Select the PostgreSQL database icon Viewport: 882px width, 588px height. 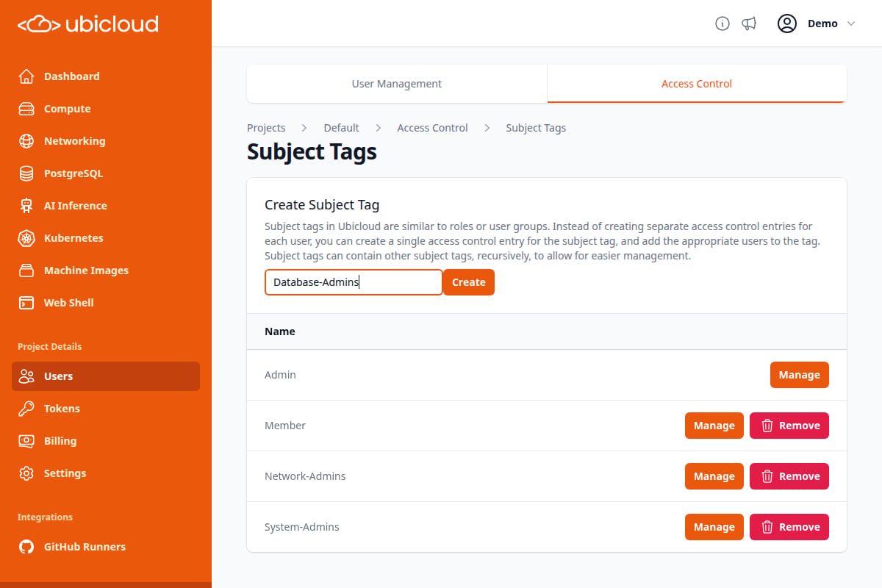click(26, 173)
